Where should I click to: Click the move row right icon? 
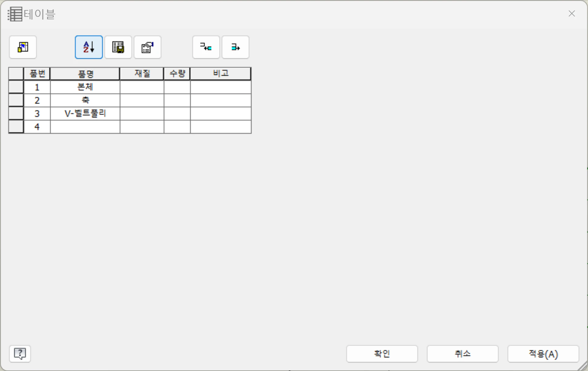(x=235, y=47)
